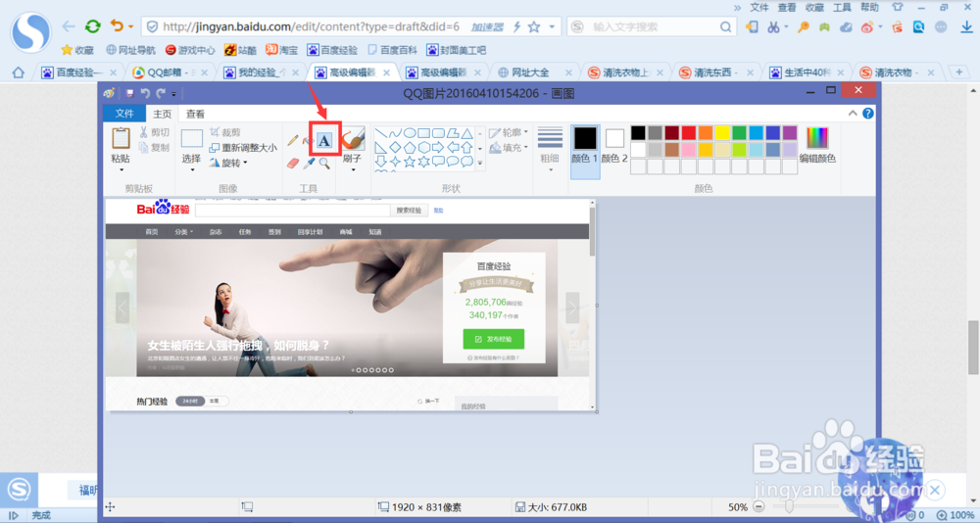This screenshot has width=980, height=523.
Task: Click the Cut (剪切) button
Action: pyautogui.click(x=154, y=132)
